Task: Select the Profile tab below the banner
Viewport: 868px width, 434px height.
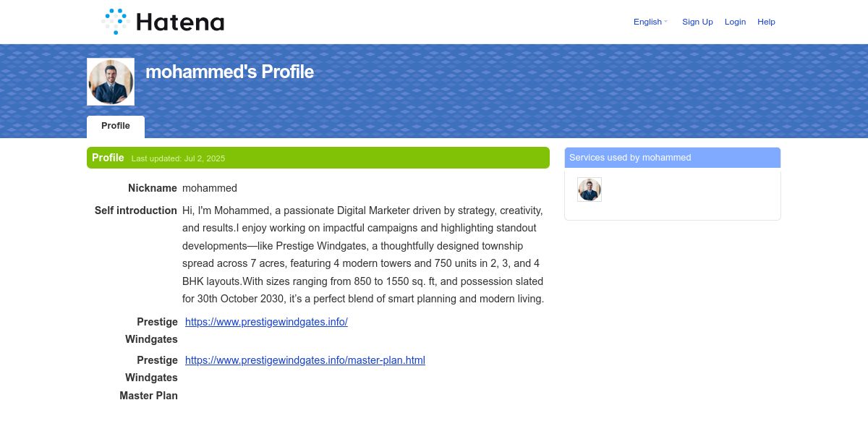Action: click(116, 127)
